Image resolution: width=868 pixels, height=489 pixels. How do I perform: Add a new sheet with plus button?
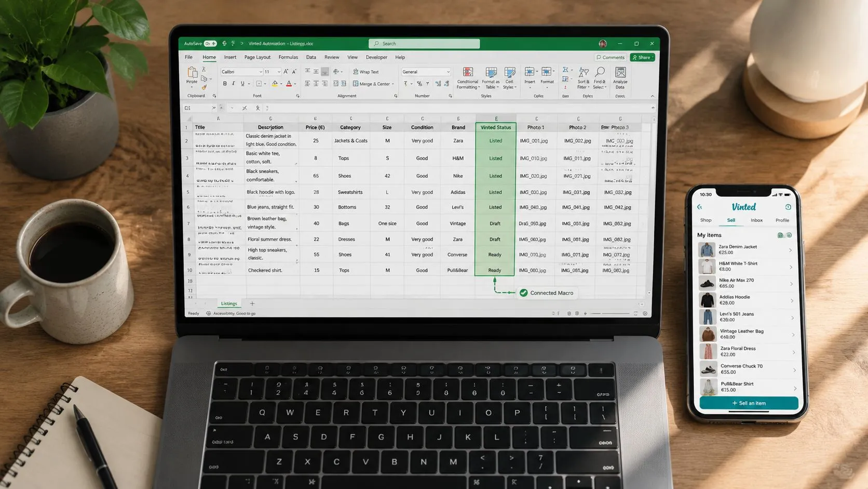[x=252, y=303]
